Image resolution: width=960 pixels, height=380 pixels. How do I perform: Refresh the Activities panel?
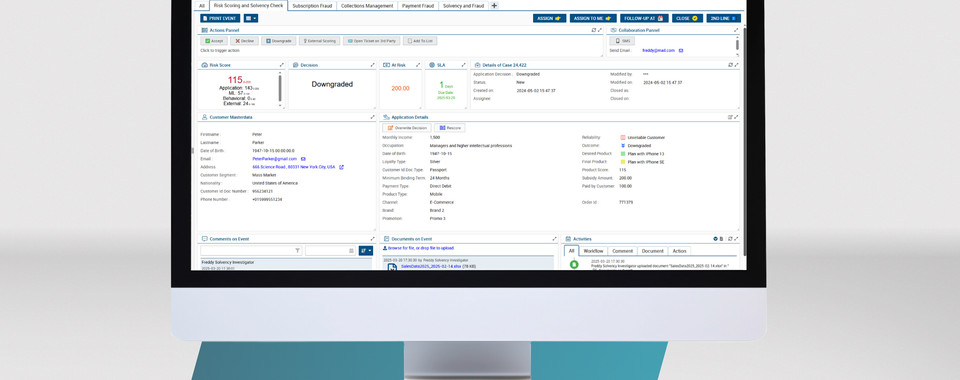pyautogui.click(x=730, y=239)
